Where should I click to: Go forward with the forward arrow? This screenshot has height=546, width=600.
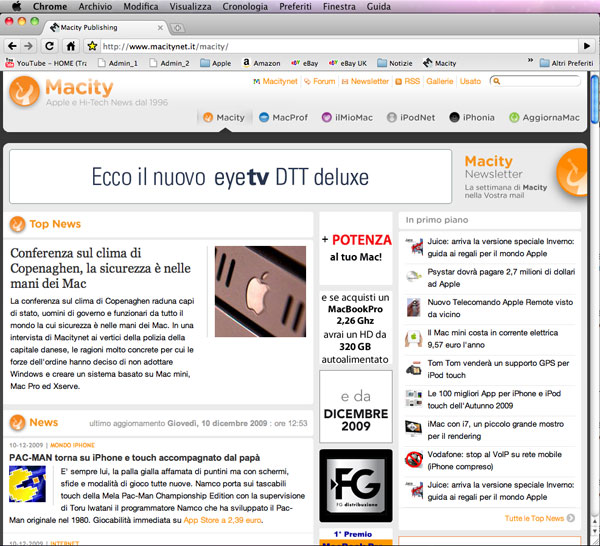pos(28,46)
